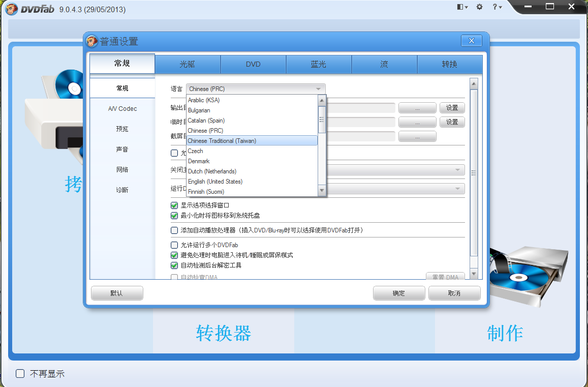Click the settings panel vertical scrollbar thumb
Image resolution: width=588 pixels, height=387 pixels.
click(474, 173)
